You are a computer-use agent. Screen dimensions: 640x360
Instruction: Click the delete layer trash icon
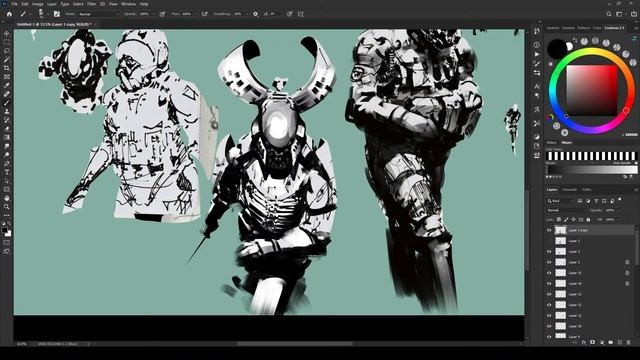pos(629,342)
